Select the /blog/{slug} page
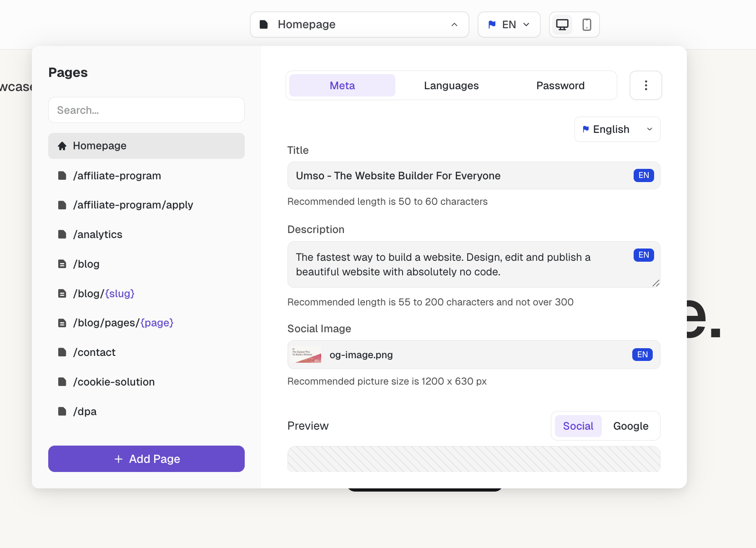This screenshot has width=756, height=548. click(104, 294)
